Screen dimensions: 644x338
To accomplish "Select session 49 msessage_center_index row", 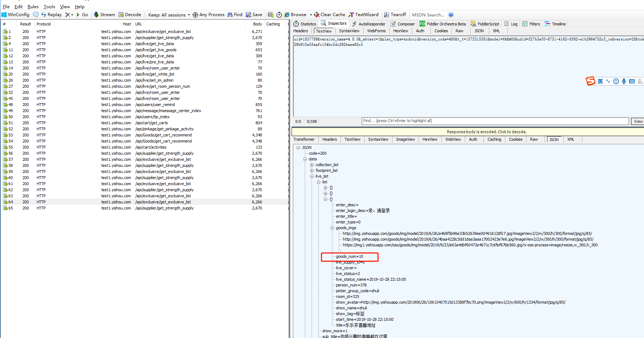I will [145, 111].
